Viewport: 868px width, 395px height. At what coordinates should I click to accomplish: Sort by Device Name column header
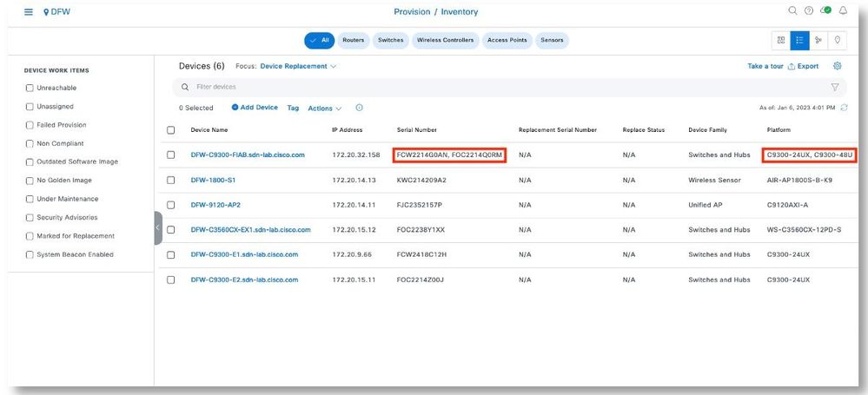point(209,130)
